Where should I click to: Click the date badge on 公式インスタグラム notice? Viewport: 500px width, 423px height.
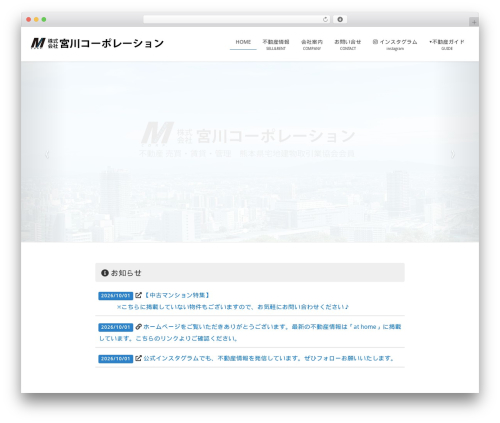[x=115, y=359]
